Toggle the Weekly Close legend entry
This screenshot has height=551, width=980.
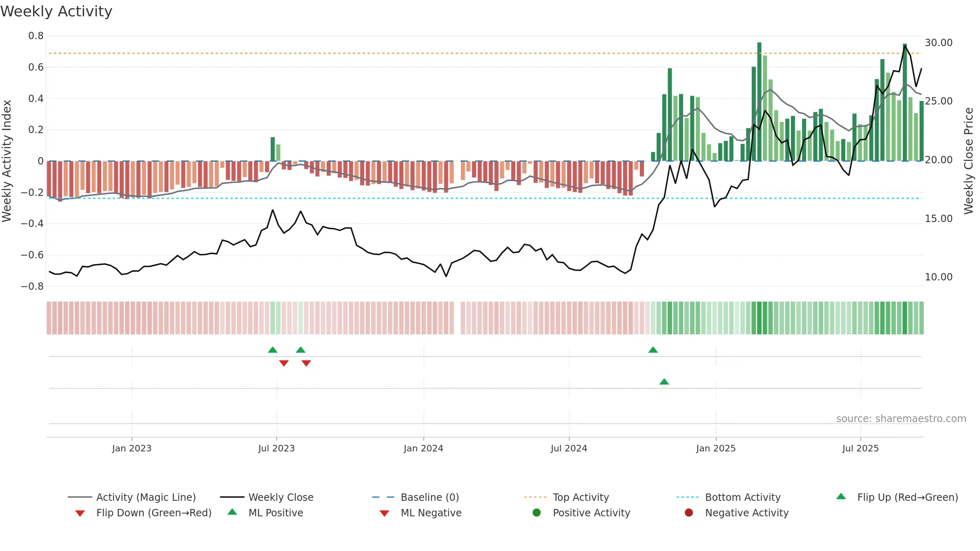pyautogui.click(x=267, y=497)
